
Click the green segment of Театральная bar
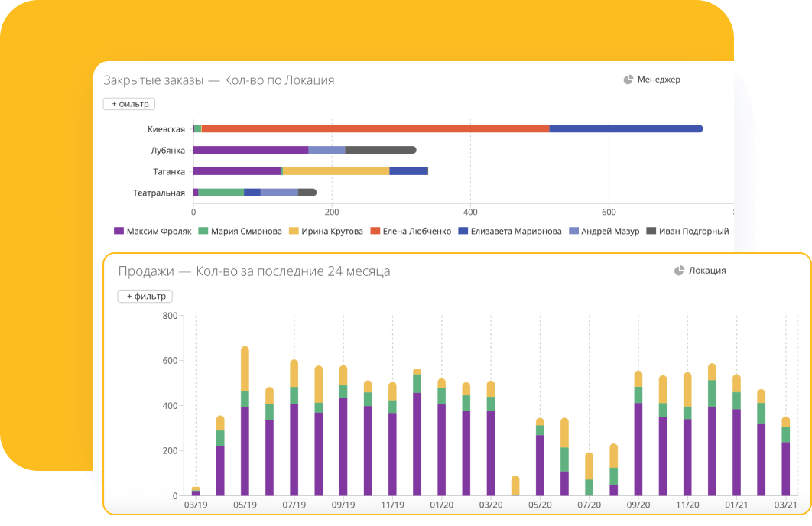click(221, 193)
